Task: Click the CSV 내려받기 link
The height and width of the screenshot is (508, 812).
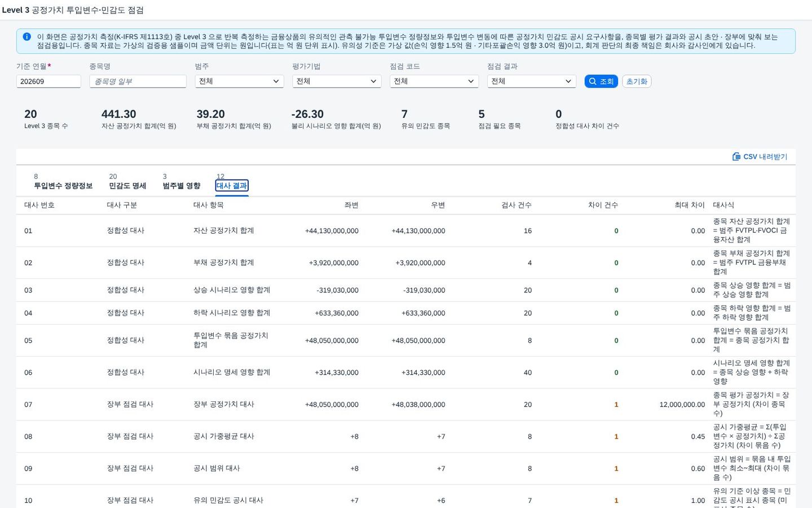Action: point(760,156)
